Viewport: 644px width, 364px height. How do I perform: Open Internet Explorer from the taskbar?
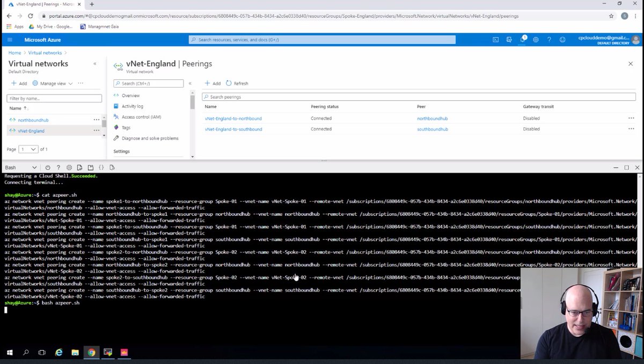59,353
